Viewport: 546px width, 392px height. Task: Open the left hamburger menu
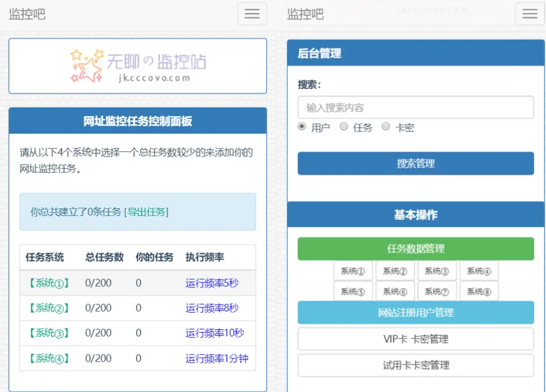(252, 14)
